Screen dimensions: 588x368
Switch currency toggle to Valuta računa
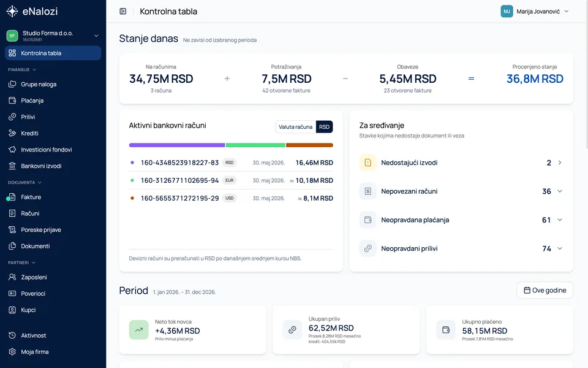pyautogui.click(x=295, y=127)
